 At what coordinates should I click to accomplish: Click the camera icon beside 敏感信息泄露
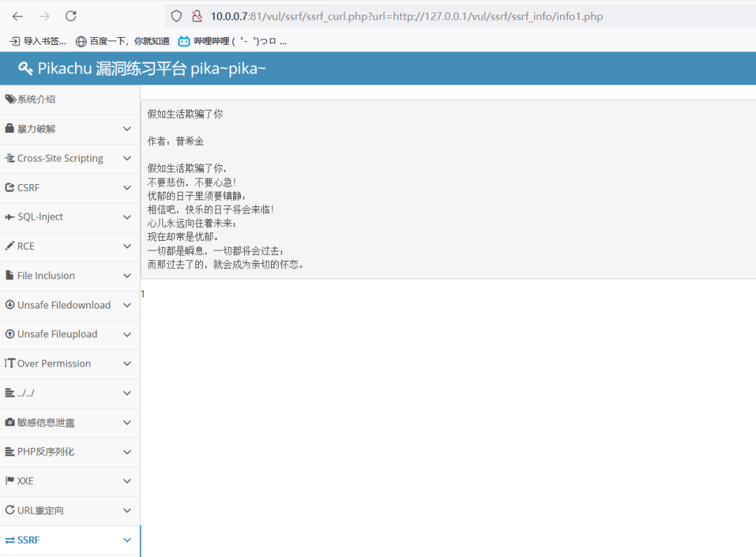coord(10,423)
